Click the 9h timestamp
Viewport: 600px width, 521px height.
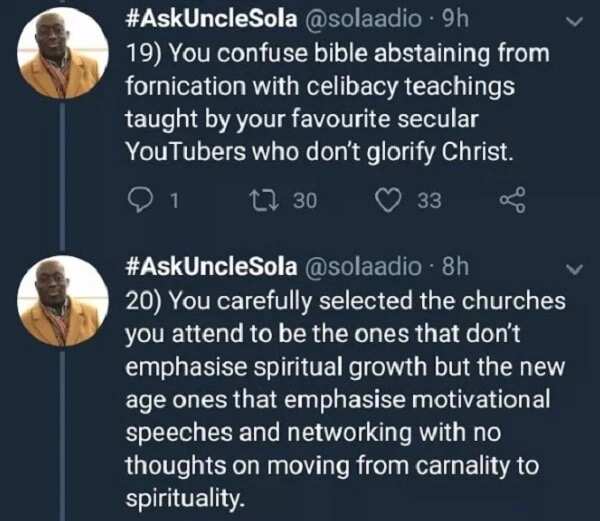click(x=455, y=18)
